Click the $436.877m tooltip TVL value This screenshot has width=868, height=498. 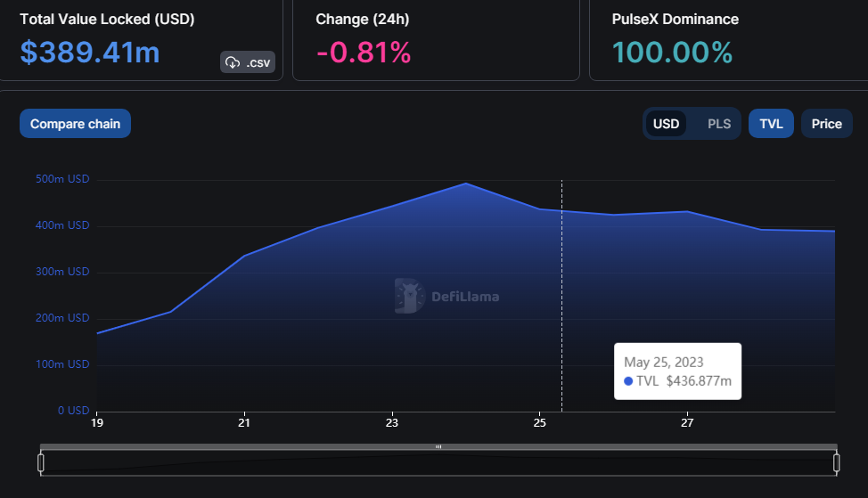click(699, 380)
